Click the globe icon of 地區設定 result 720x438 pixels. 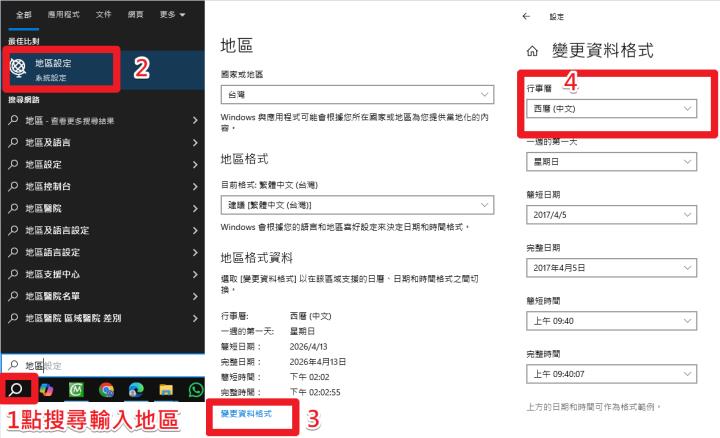[18, 68]
